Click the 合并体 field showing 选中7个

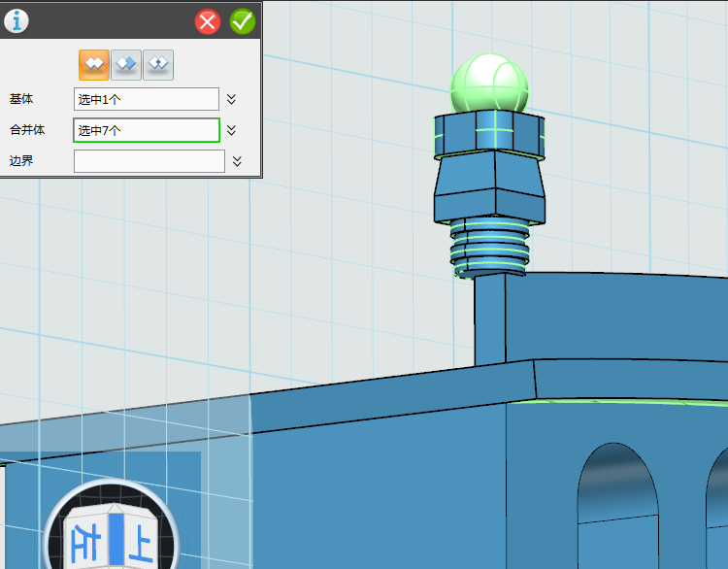click(x=146, y=130)
